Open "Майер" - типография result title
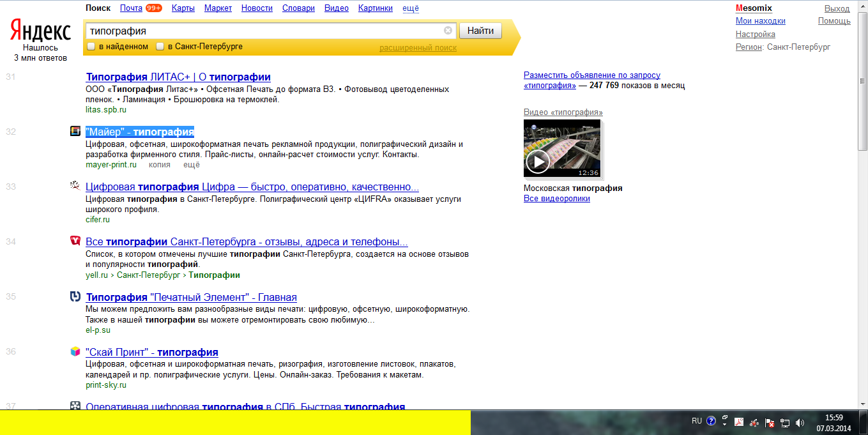The height and width of the screenshot is (435, 868). (140, 132)
